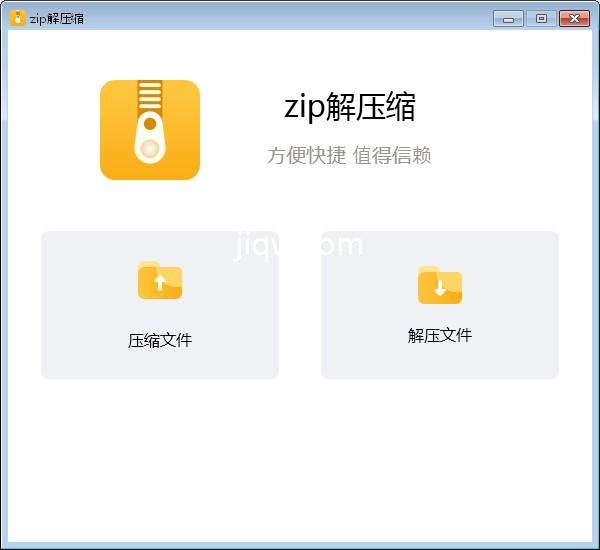Open the 解压文件 option
The width and height of the screenshot is (600, 550).
[x=440, y=335]
